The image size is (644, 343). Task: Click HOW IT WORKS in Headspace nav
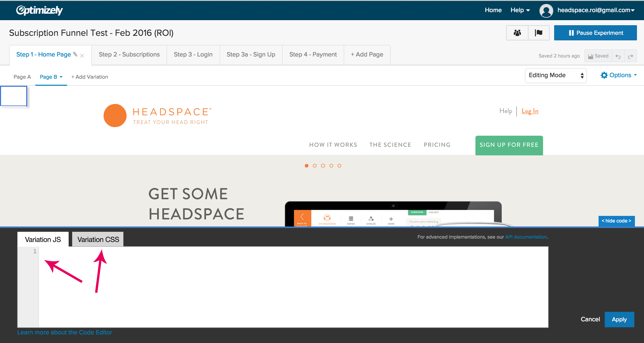coord(333,145)
